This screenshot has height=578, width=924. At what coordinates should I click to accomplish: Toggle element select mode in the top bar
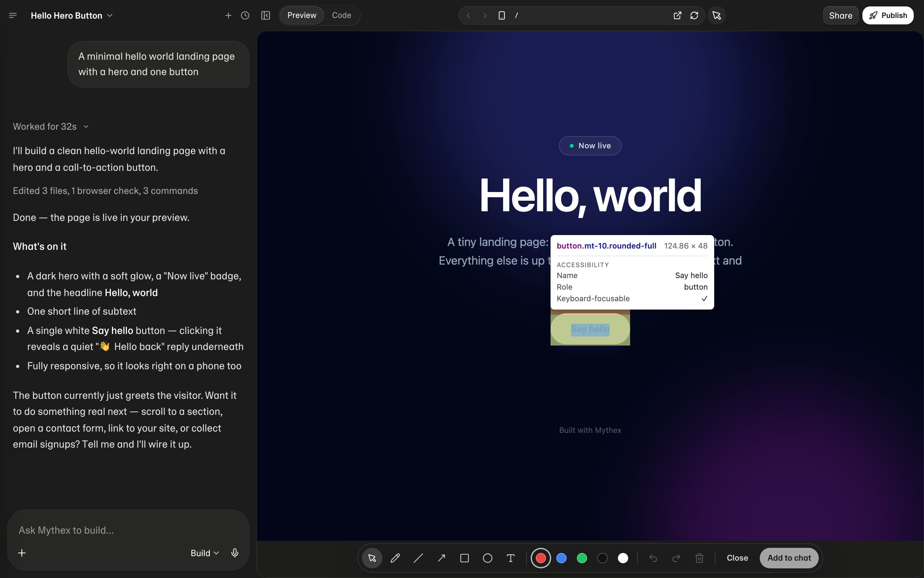(x=717, y=15)
